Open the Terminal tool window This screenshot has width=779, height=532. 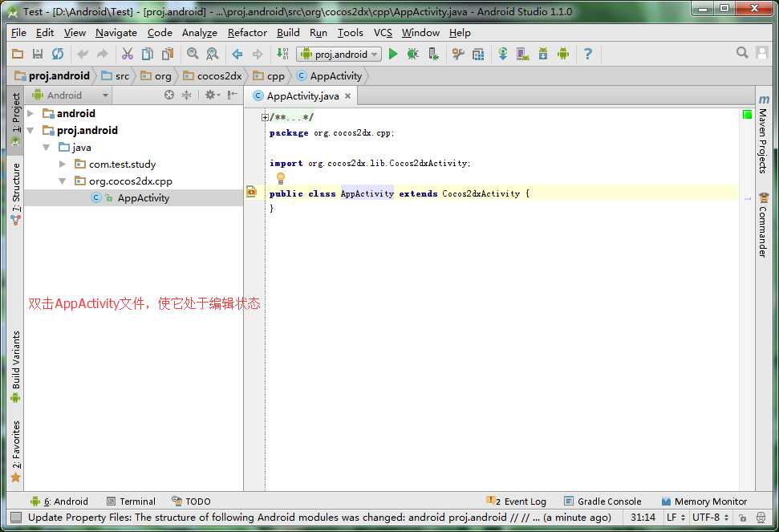(131, 502)
